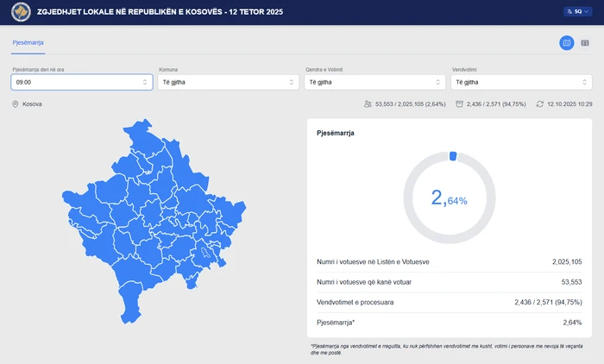This screenshot has width=604, height=364.
Task: Click the Vendvotimet e procesuara row
Action: (x=449, y=302)
